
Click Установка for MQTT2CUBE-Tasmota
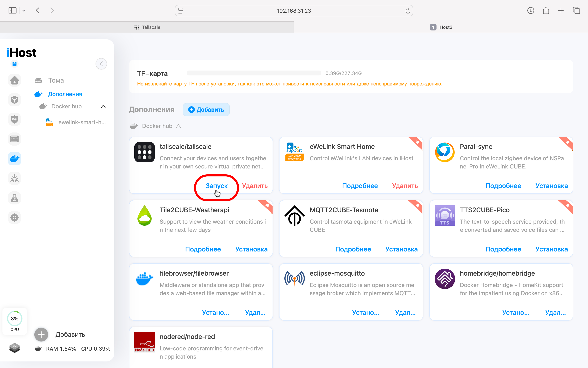(401, 249)
